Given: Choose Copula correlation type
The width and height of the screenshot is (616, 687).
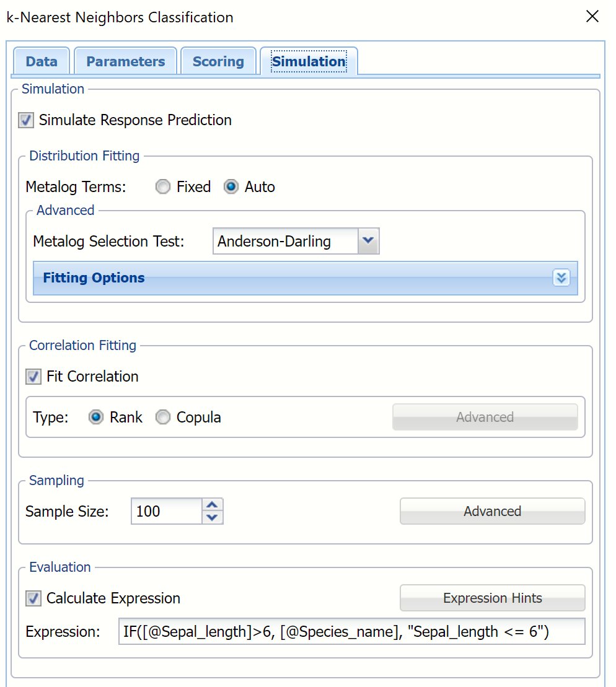Looking at the screenshot, I should click(163, 418).
